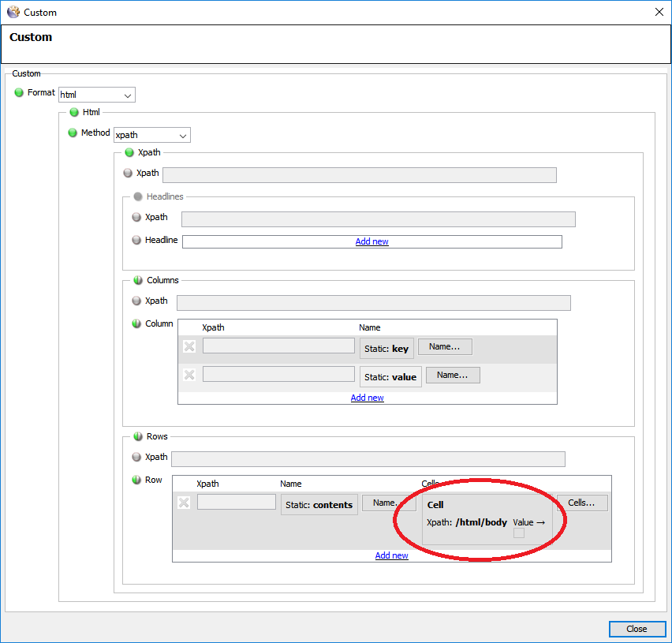672x643 pixels.
Task: Click the green dot next to Xpath group heading
Action: pos(129,152)
